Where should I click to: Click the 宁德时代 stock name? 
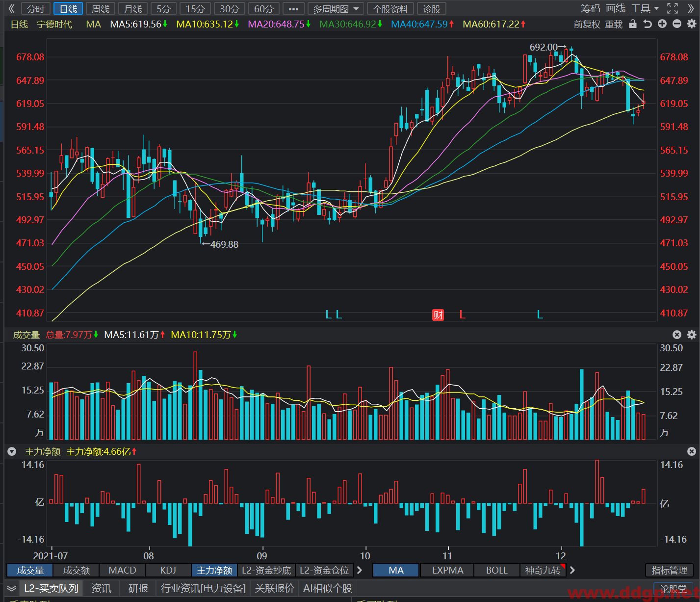click(x=54, y=24)
